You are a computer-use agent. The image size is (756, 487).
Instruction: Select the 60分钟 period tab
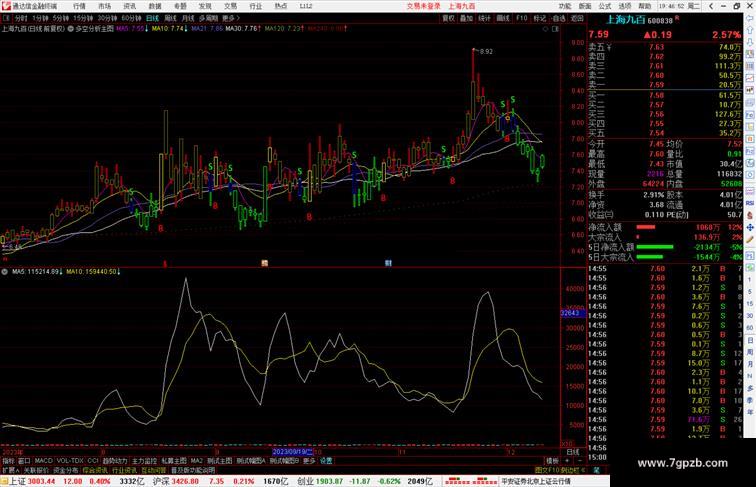click(131, 18)
